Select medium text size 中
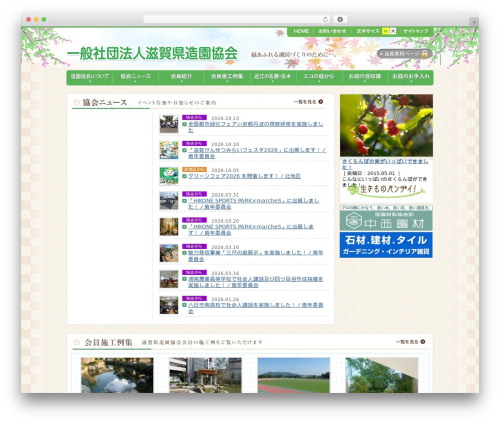 pos(385,31)
